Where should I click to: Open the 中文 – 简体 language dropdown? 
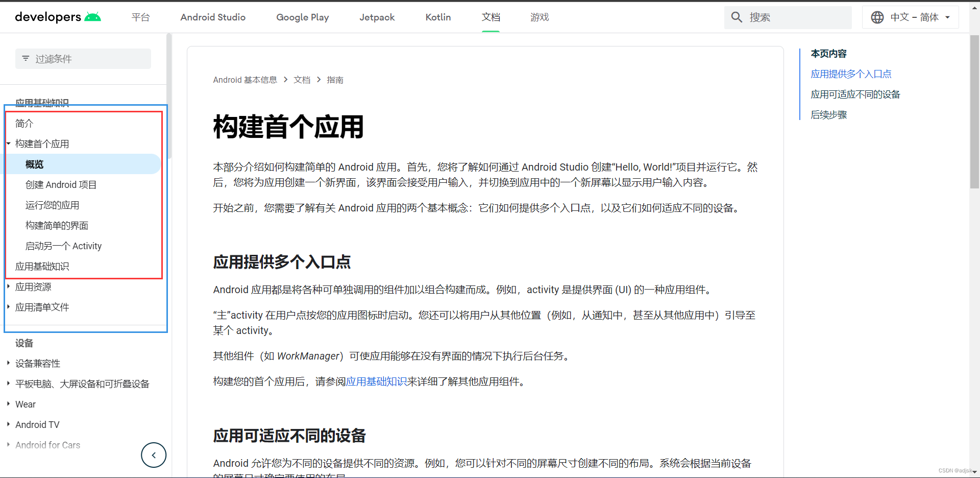pos(910,17)
